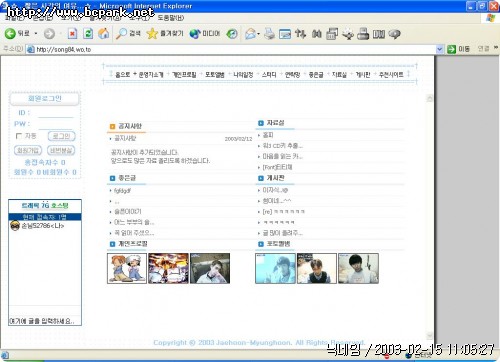Click the page scrollbar up arrow
The height and width of the screenshot is (362, 500).
click(x=430, y=98)
